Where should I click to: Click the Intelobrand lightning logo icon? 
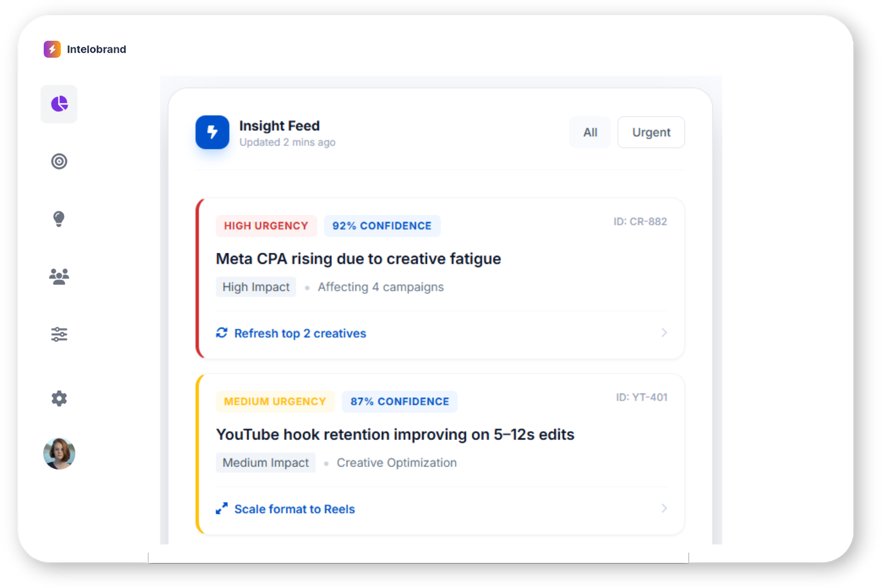tap(52, 49)
